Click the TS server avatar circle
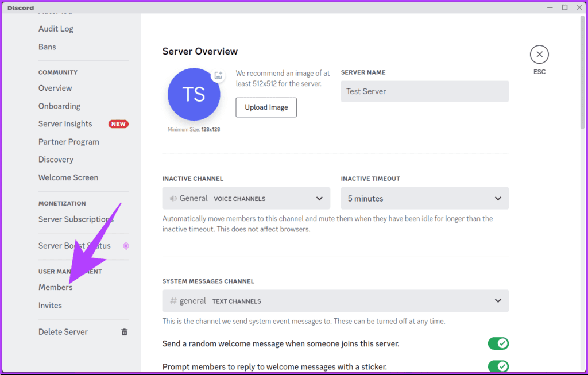The image size is (588, 375). (194, 94)
